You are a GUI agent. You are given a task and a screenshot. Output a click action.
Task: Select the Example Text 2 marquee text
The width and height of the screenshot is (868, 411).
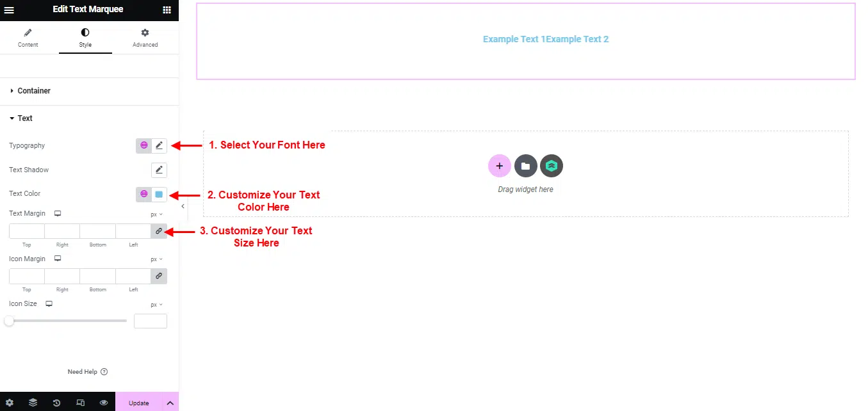click(x=577, y=39)
